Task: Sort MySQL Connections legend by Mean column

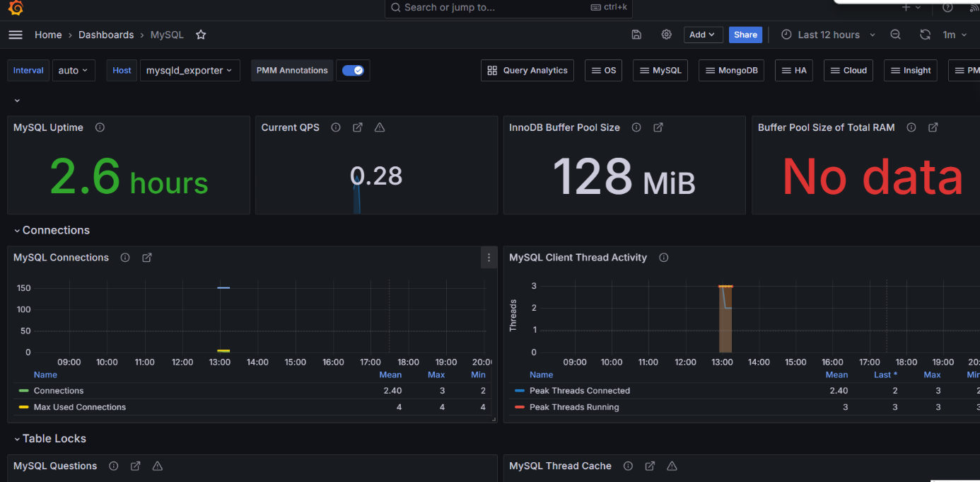Action: (390, 374)
